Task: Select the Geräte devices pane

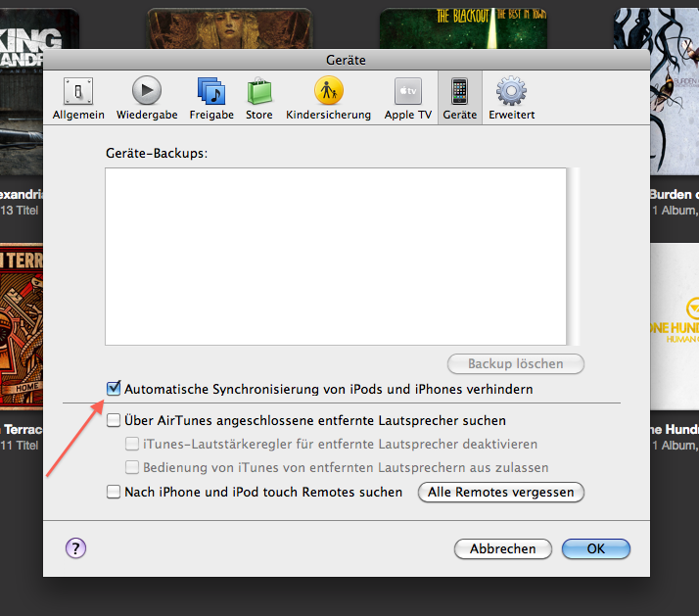Action: [459, 98]
